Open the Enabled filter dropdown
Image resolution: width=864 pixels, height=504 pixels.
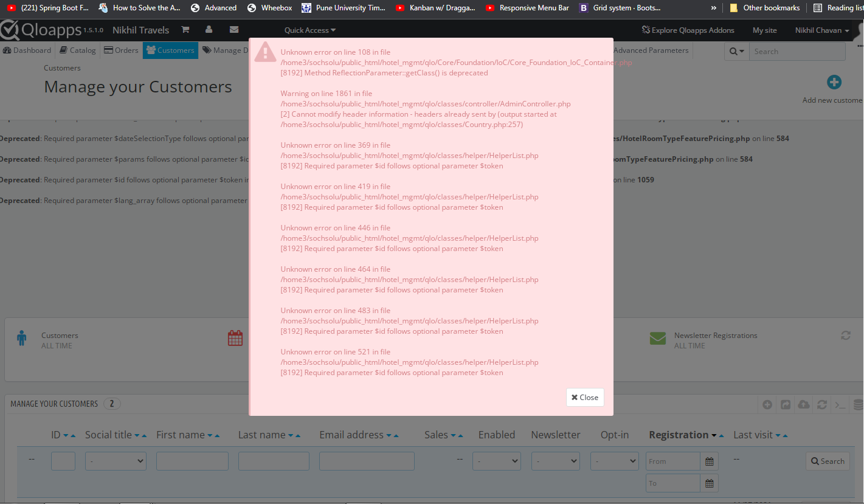(x=497, y=461)
